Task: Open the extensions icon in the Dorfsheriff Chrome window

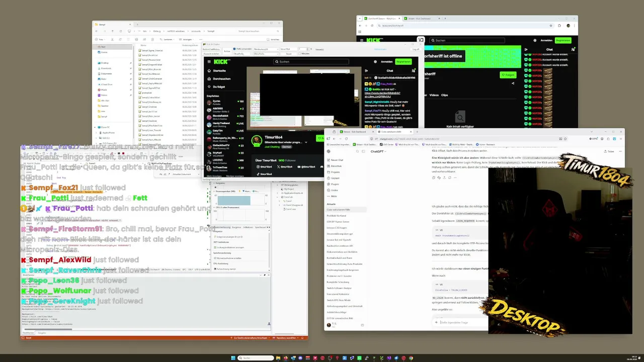Action: [559, 25]
